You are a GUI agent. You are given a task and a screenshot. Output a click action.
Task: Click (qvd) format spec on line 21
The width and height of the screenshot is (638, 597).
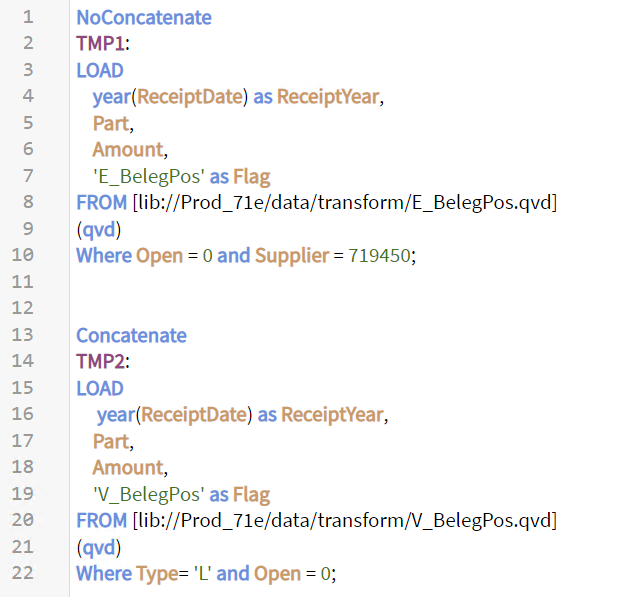click(99, 548)
